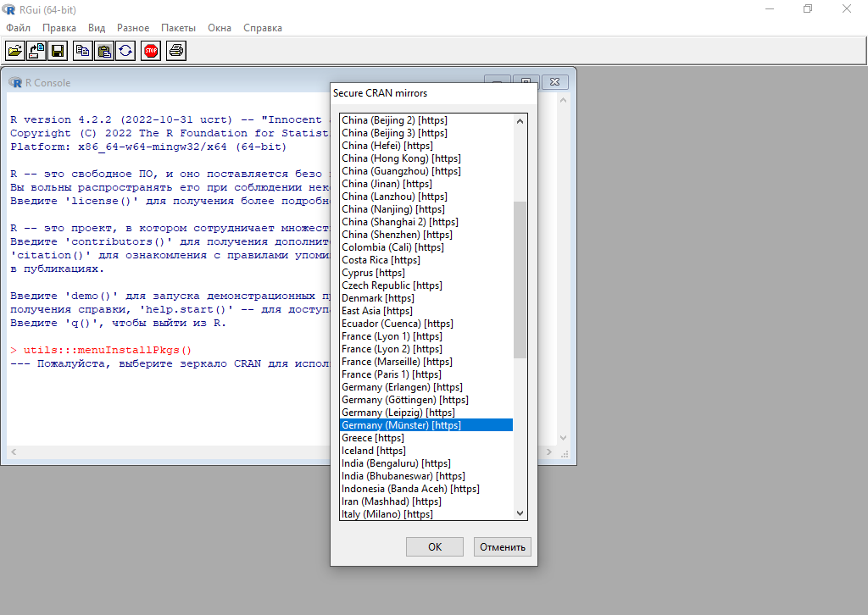The width and height of the screenshot is (868, 615).
Task: Click mirror list scrollbar up arrow
Action: click(x=520, y=120)
